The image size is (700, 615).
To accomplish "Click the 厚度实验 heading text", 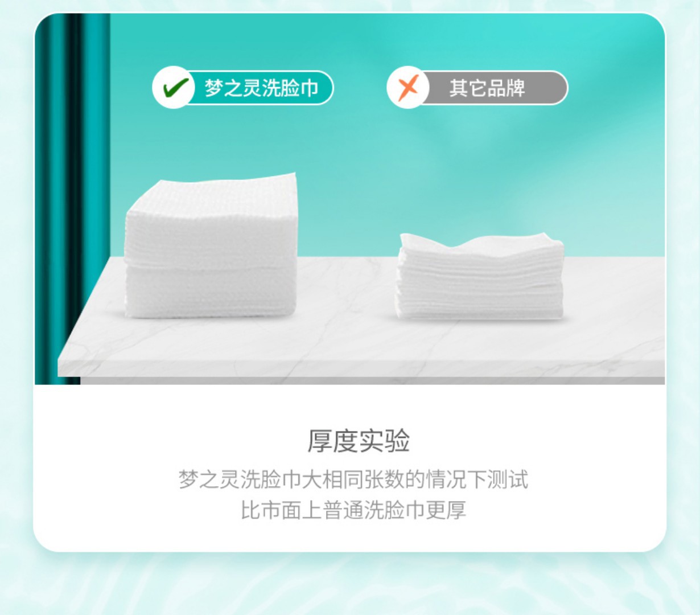I will coord(359,441).
